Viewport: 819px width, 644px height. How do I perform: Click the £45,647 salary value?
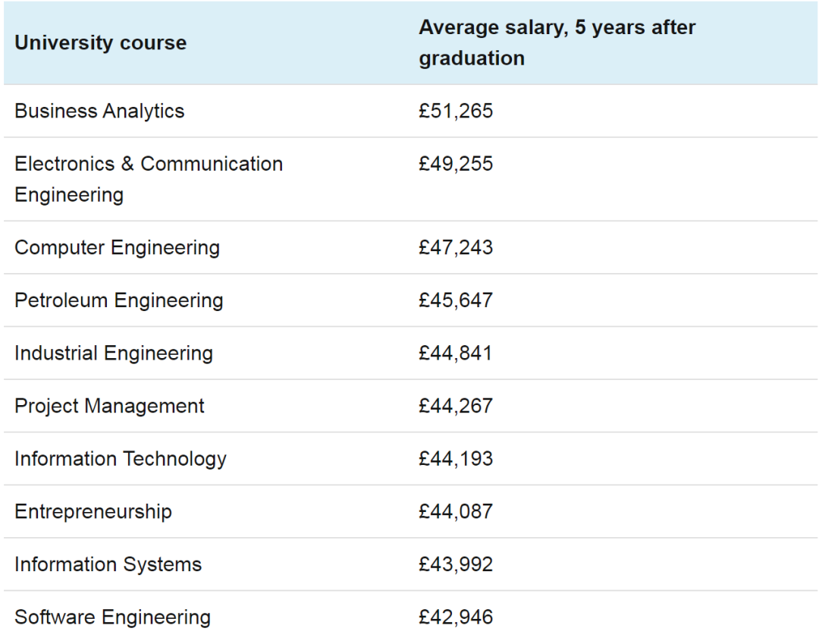click(x=456, y=300)
